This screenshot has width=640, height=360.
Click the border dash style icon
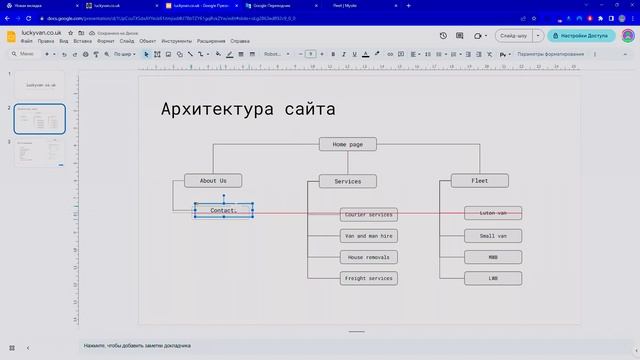[252, 54]
